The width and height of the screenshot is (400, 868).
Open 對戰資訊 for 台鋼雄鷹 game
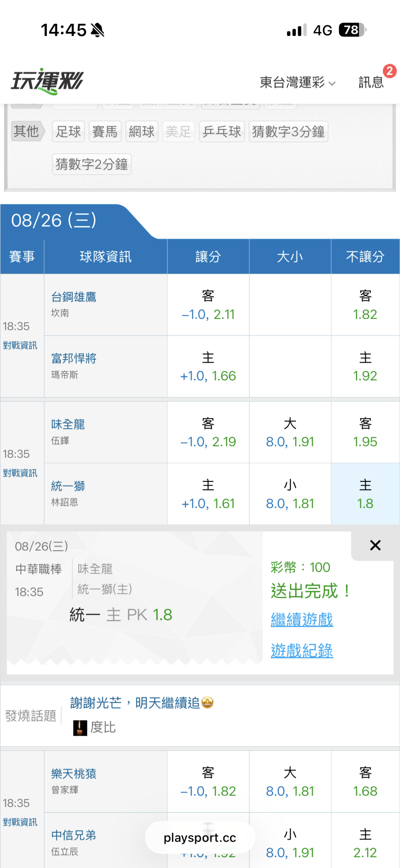(x=20, y=345)
